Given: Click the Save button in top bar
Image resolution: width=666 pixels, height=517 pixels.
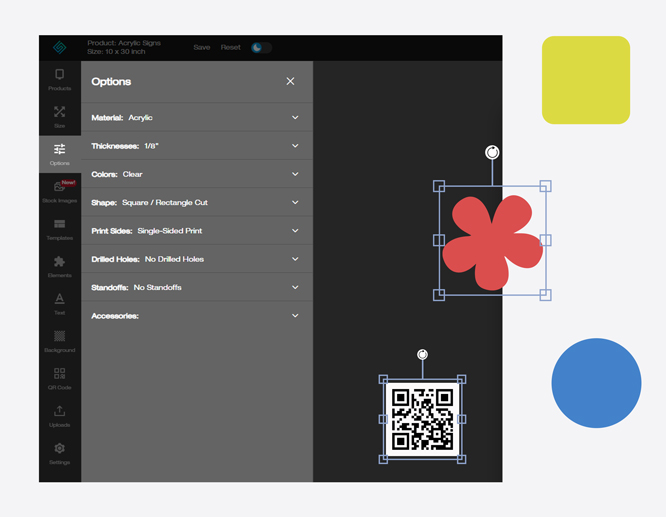Looking at the screenshot, I should 202,47.
